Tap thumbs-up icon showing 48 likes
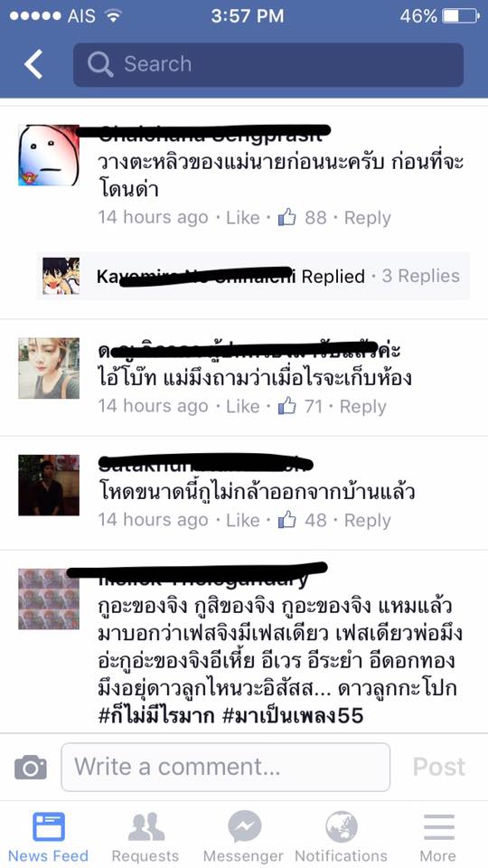The image size is (488, 868). point(286,520)
